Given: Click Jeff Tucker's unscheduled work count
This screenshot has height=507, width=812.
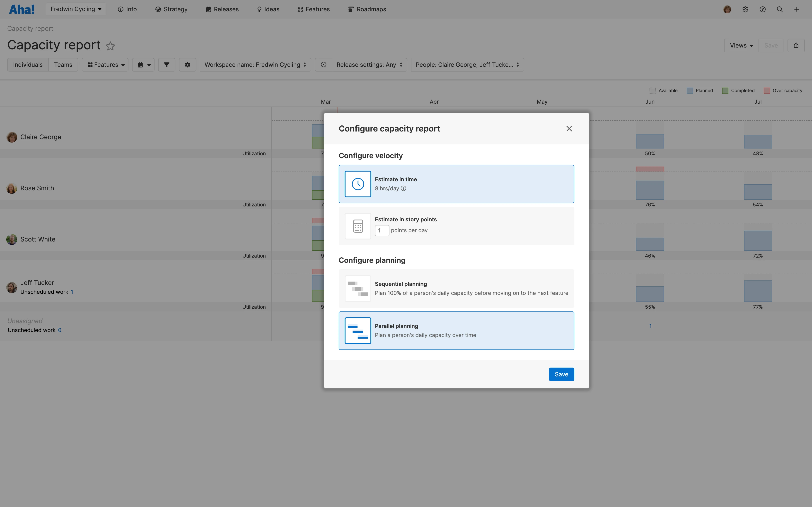Looking at the screenshot, I should click(x=72, y=292).
